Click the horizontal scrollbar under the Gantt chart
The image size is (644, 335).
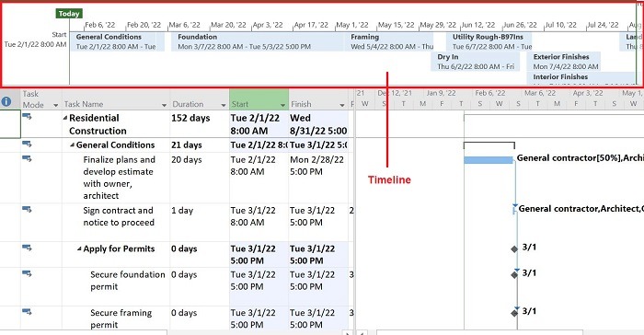[x=479, y=332]
